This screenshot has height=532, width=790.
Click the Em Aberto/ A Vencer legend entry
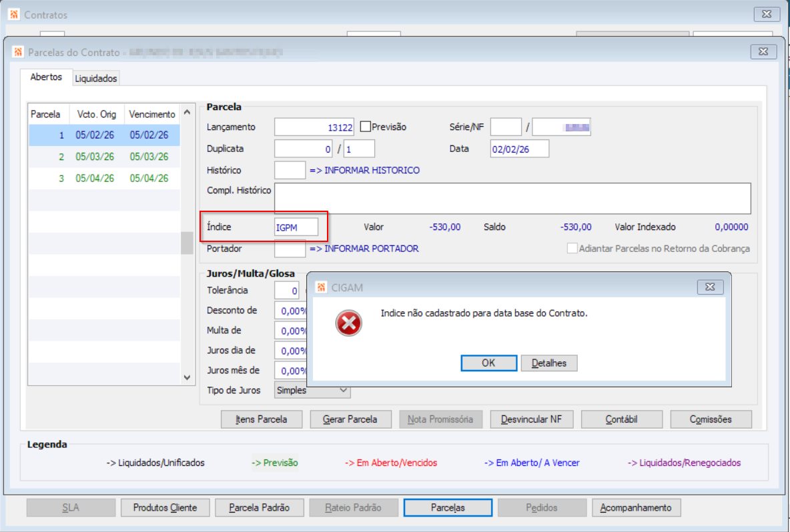tap(532, 463)
